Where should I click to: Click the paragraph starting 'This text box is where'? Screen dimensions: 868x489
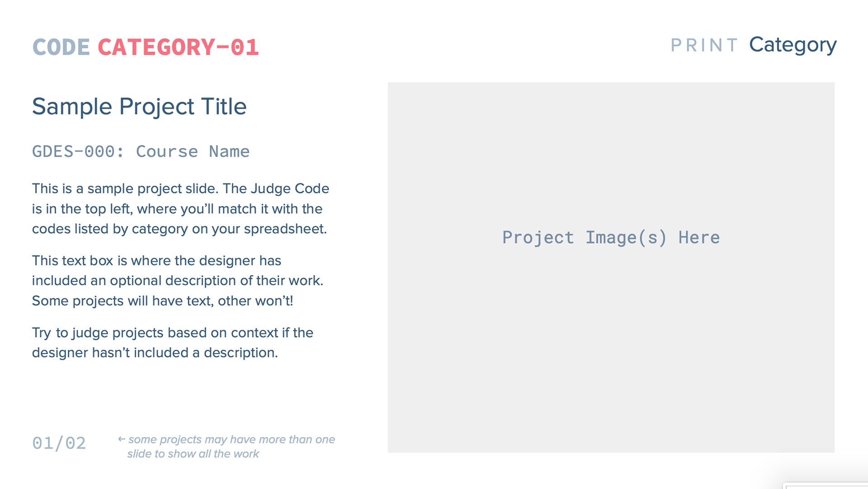click(x=178, y=281)
